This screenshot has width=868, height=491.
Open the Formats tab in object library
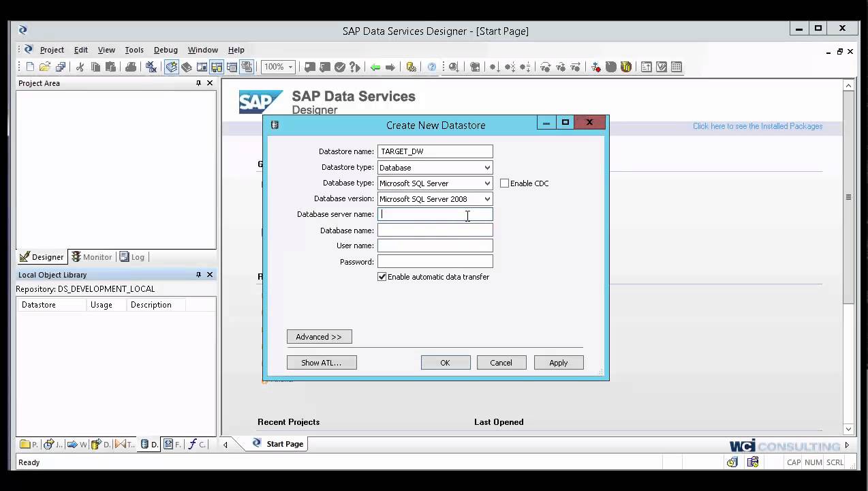[x=172, y=444]
